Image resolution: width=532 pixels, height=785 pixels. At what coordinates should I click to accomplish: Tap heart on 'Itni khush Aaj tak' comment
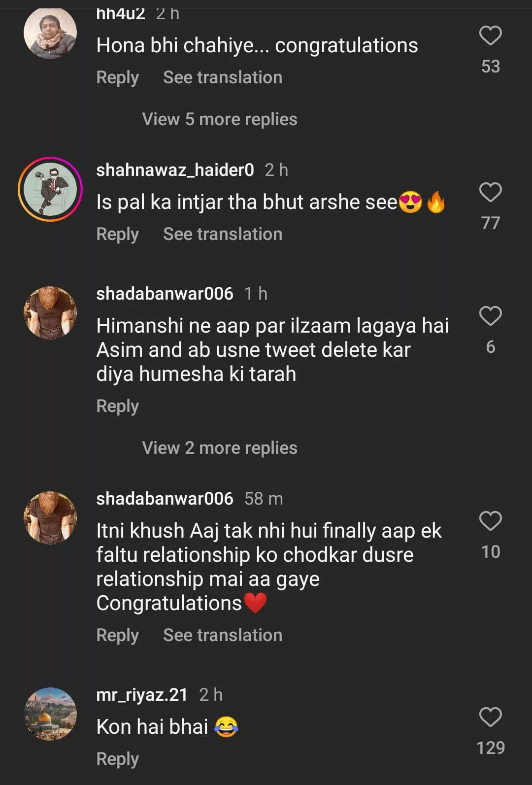(x=490, y=521)
